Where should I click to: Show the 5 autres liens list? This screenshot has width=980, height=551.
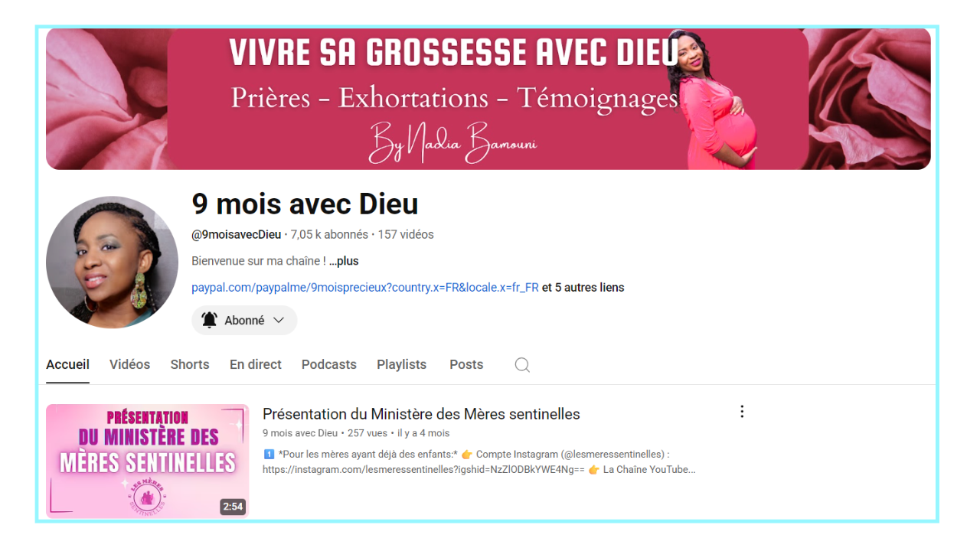(583, 288)
